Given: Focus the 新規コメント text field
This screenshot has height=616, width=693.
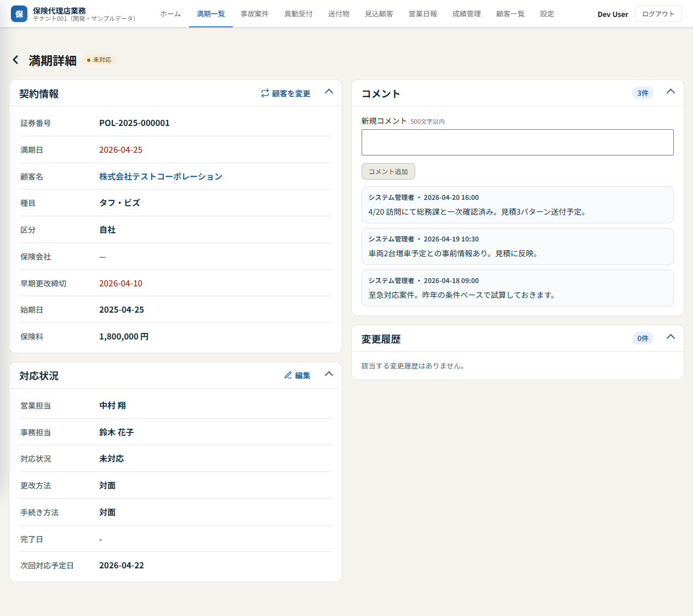Looking at the screenshot, I should [x=518, y=142].
